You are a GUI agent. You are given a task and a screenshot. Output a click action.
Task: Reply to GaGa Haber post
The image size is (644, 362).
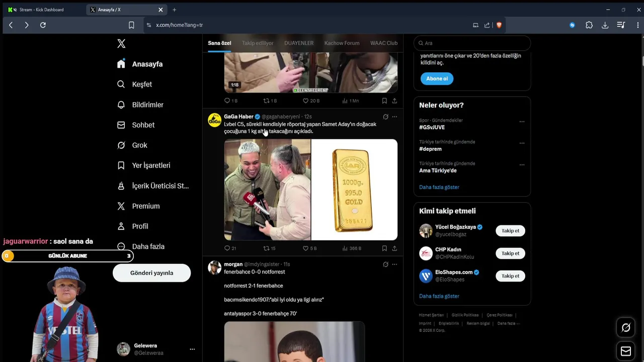coord(230,248)
